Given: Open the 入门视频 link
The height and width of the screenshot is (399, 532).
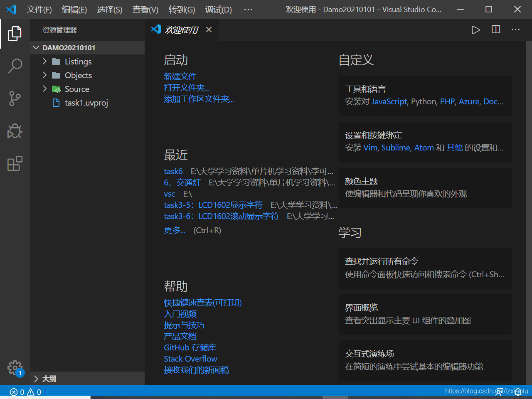Looking at the screenshot, I should tap(180, 314).
